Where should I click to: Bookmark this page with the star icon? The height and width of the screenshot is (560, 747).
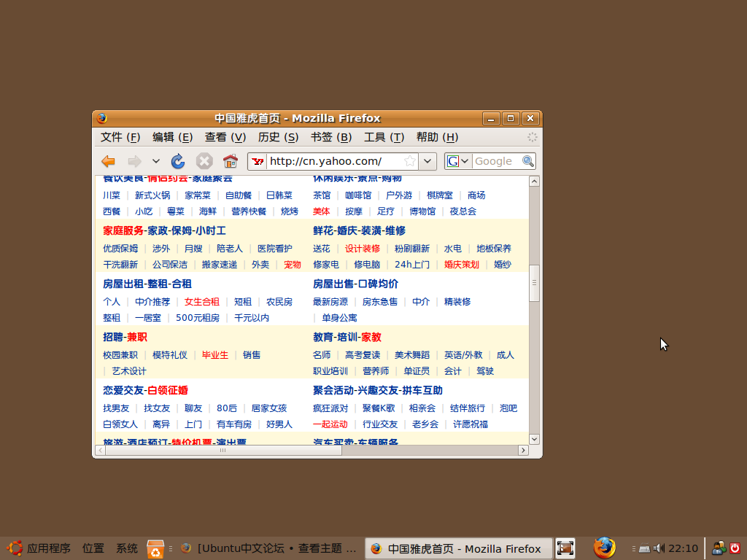pos(410,161)
